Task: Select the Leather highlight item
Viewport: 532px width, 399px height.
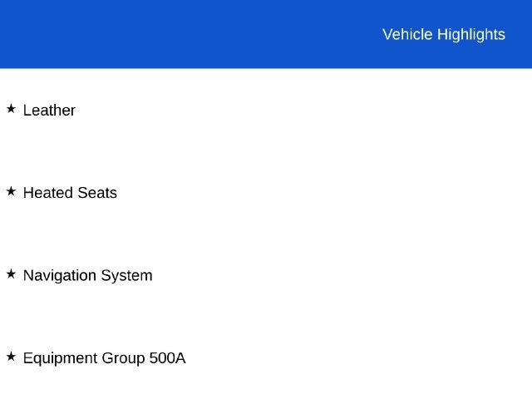Action: (x=49, y=111)
